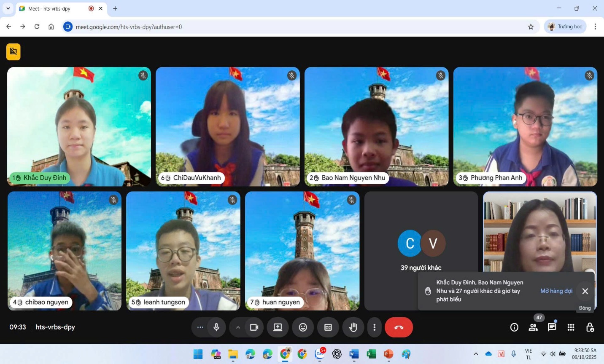This screenshot has width=604, height=364.
Task: Open the meeting details info icon
Action: (x=514, y=327)
